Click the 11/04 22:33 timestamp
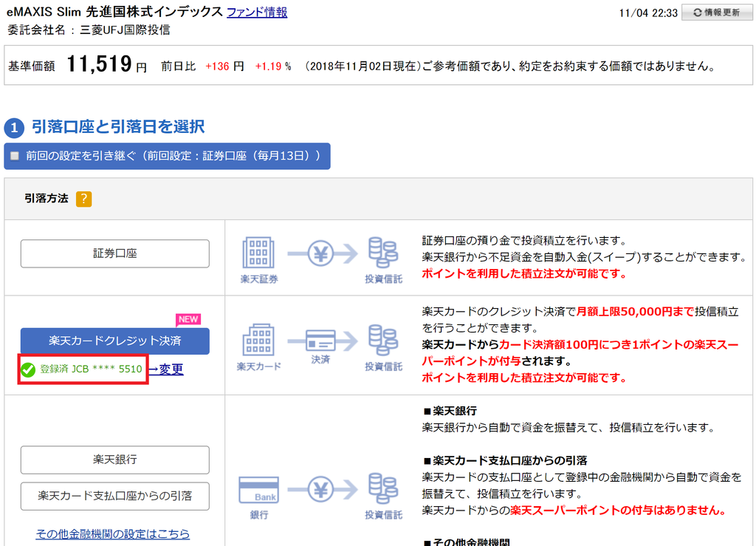Screen dimensions: 756x546 tap(648, 13)
